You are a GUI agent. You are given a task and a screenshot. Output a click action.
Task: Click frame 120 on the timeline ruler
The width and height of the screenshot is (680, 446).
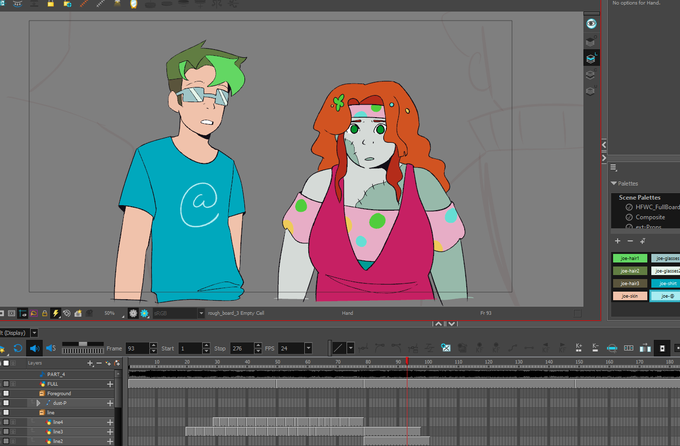(x=488, y=362)
